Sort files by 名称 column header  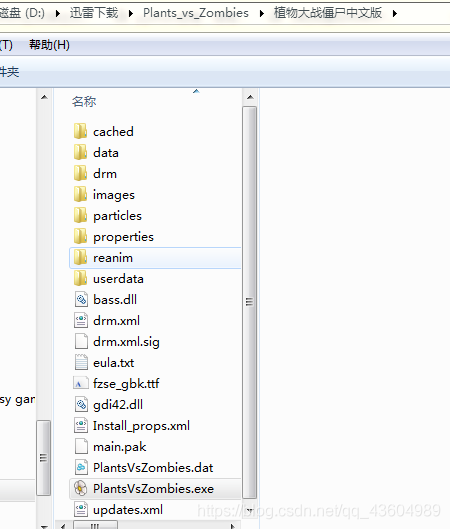84,101
